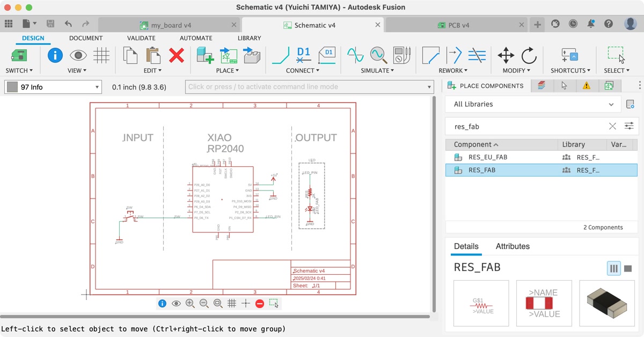Click the Rotate icon in Modify group

click(529, 55)
